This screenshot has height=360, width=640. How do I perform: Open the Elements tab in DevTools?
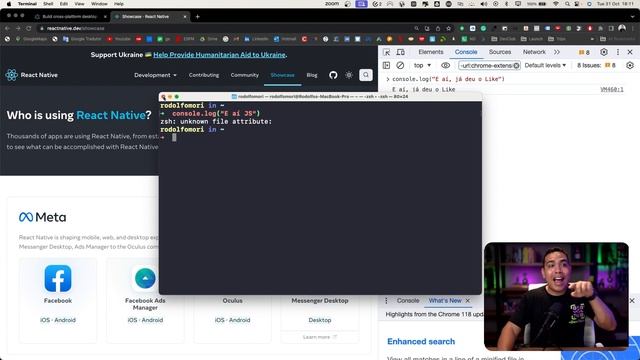click(x=431, y=52)
